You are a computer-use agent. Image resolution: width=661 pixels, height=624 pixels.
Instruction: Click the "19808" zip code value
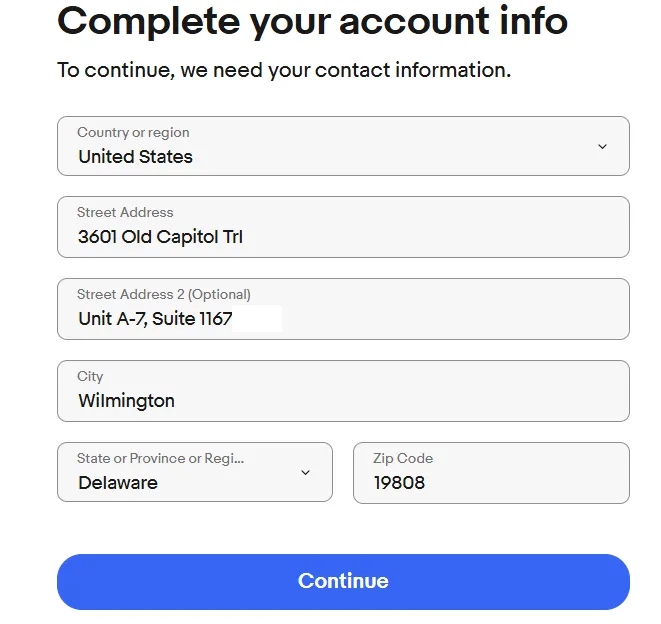(399, 483)
